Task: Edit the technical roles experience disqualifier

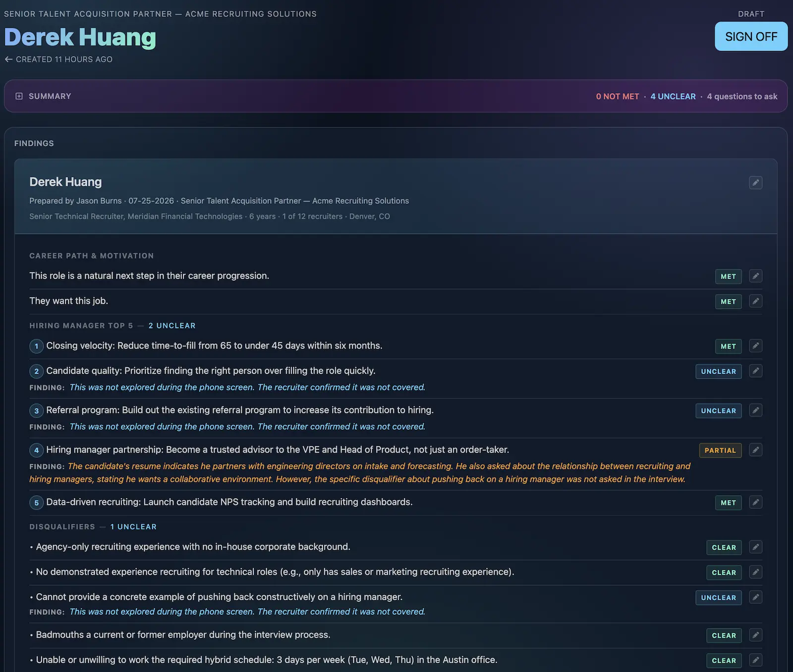Action: (755, 572)
